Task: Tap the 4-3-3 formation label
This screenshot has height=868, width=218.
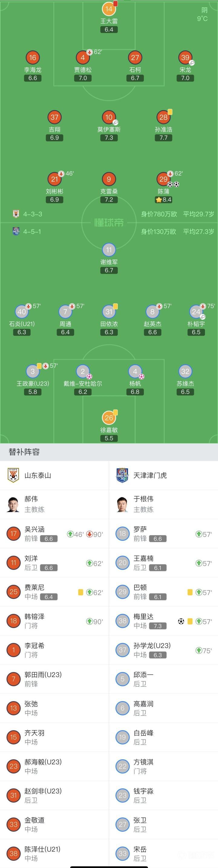Action: pos(32,214)
